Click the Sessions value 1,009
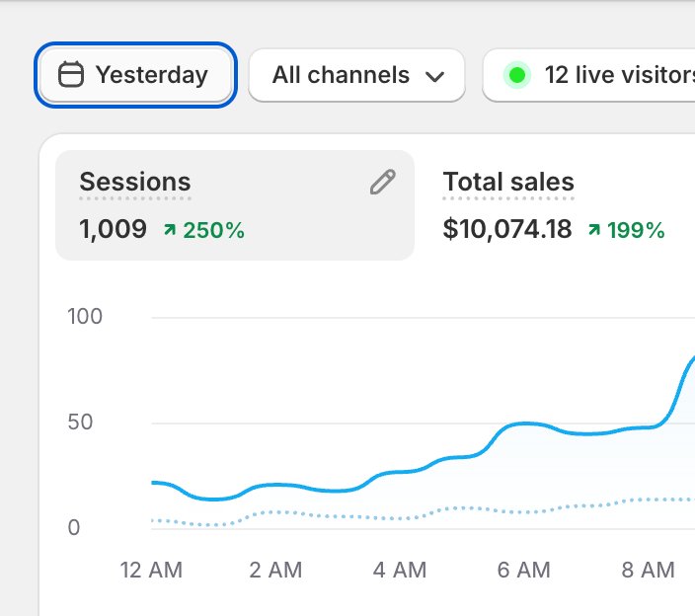 pyautogui.click(x=113, y=229)
